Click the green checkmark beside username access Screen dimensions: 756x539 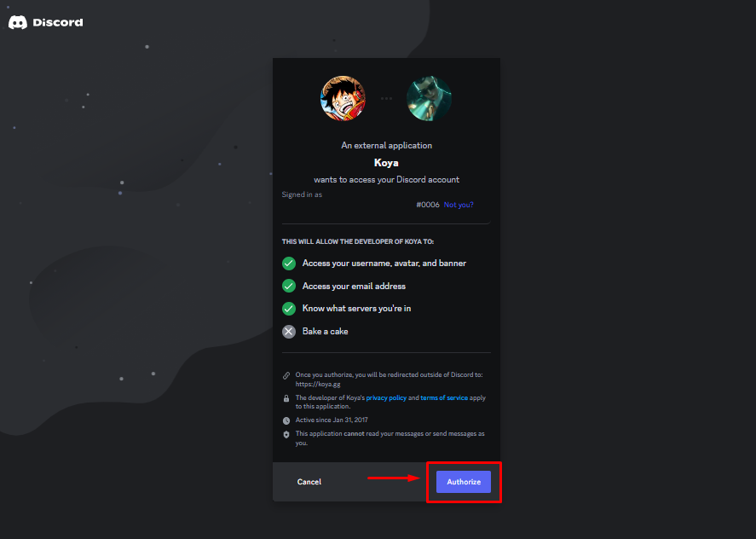[289, 263]
